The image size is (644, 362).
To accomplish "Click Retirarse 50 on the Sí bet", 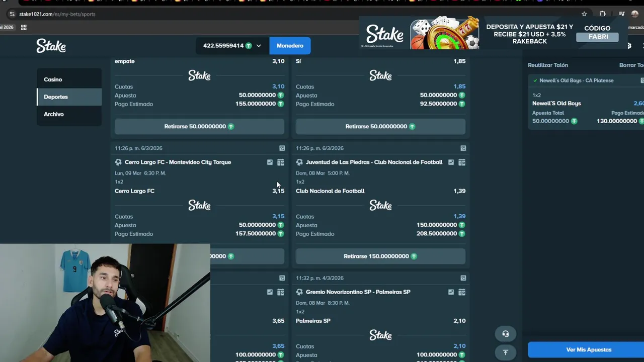I will pos(380,126).
